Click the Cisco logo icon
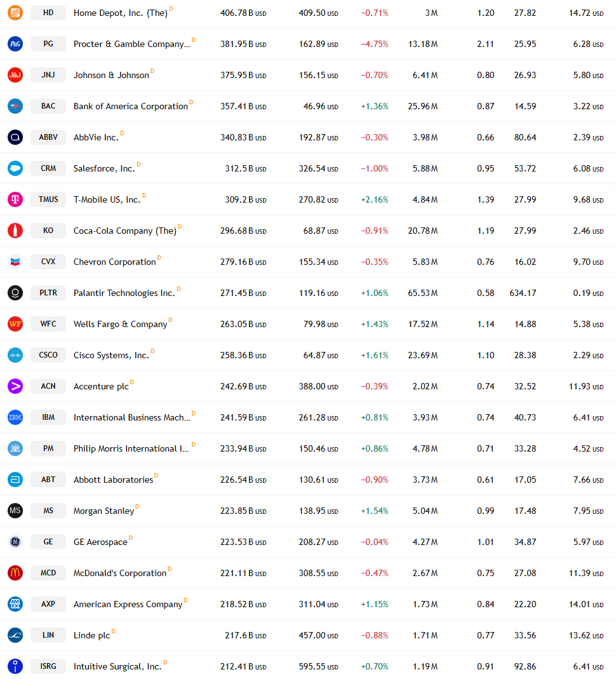Viewport: 616px width, 679px height. point(15,355)
